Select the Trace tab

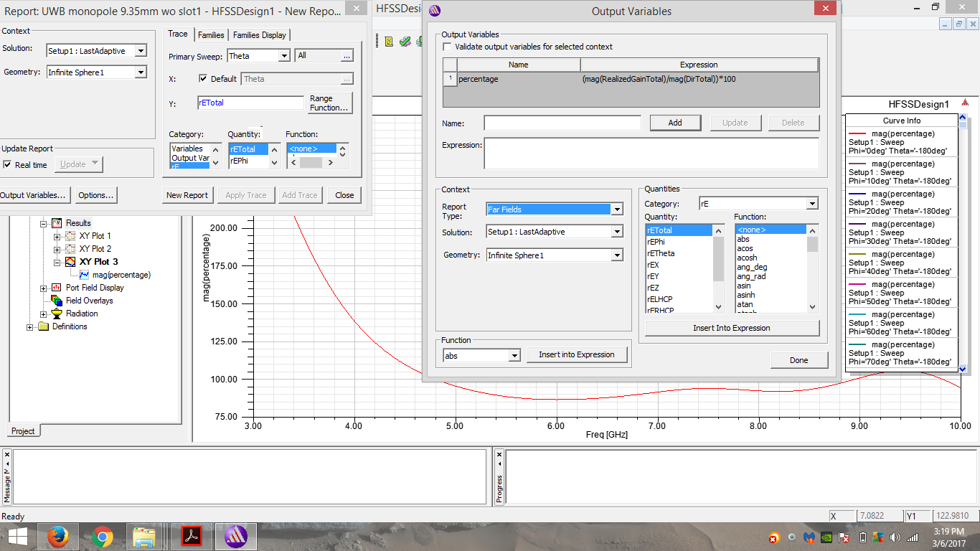pyautogui.click(x=178, y=34)
